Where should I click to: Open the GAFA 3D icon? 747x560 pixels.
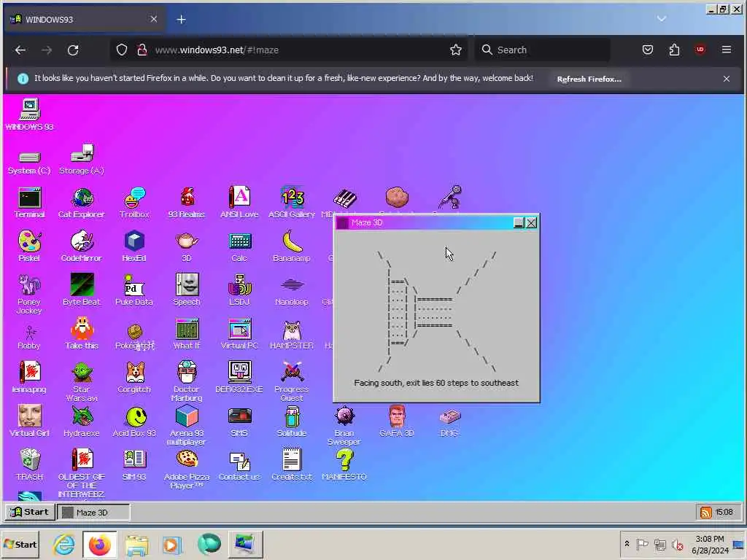396,421
